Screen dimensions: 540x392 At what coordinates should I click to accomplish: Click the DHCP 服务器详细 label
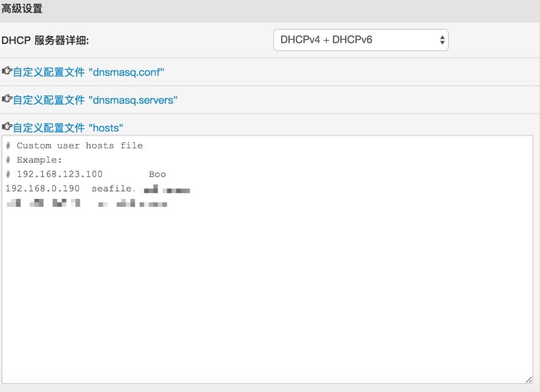[x=46, y=41]
